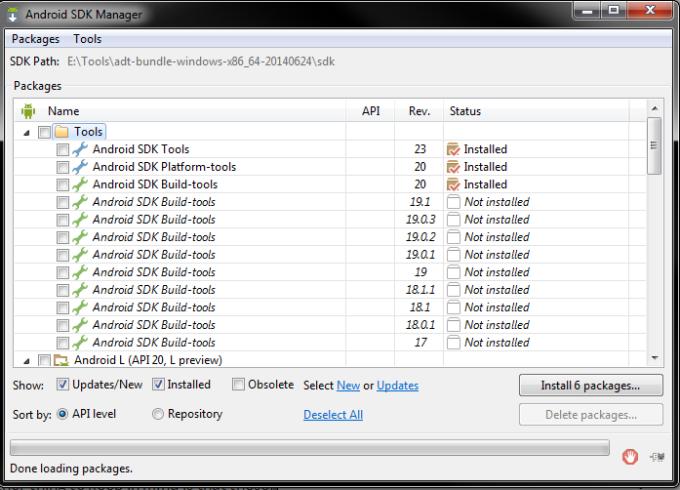Click Installed status icon for Android SDK Tools
This screenshot has width=680, height=490.
coord(453,149)
